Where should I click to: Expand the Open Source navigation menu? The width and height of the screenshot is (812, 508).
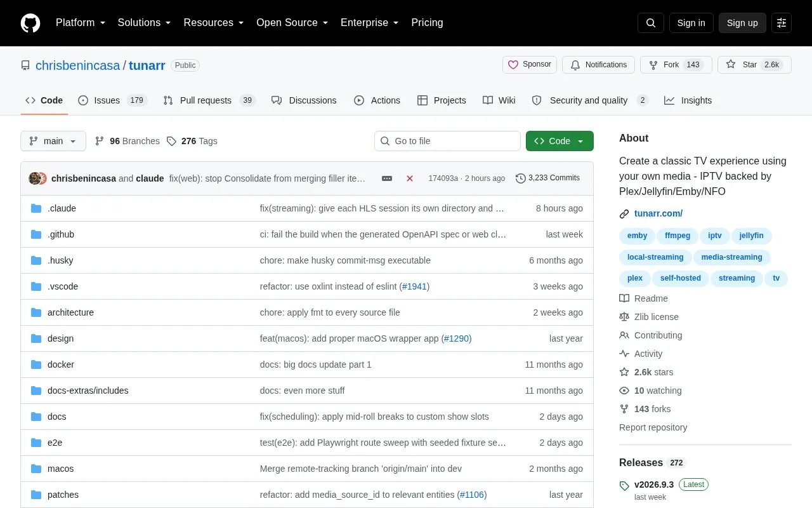pyautogui.click(x=292, y=23)
